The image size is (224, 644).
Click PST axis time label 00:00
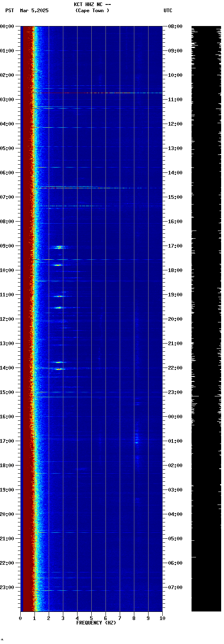7,26
